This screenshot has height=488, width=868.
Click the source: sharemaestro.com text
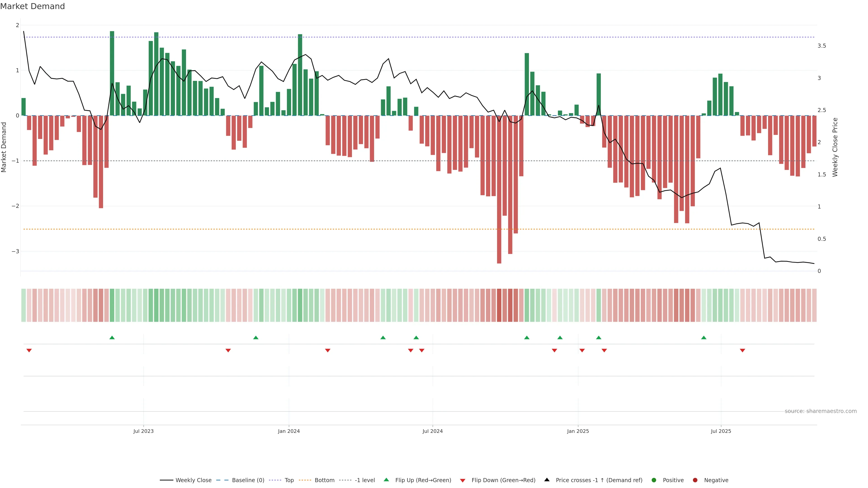[x=821, y=411]
